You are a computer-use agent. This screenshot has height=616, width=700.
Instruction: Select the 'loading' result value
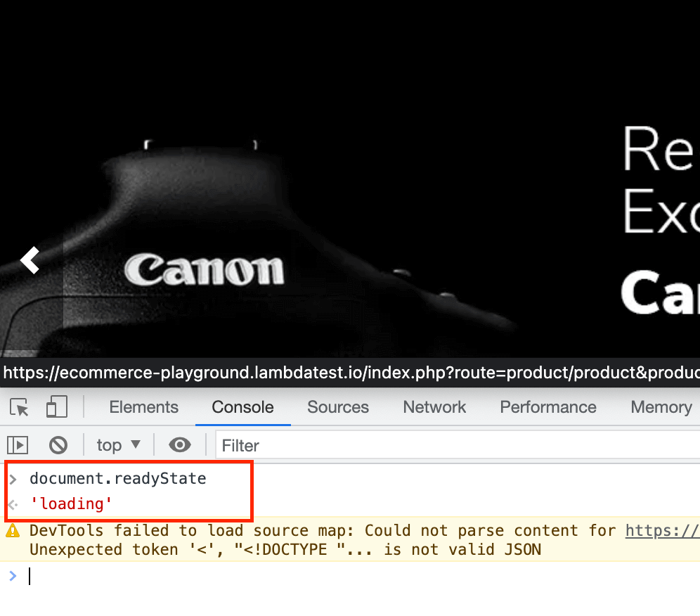click(x=71, y=504)
